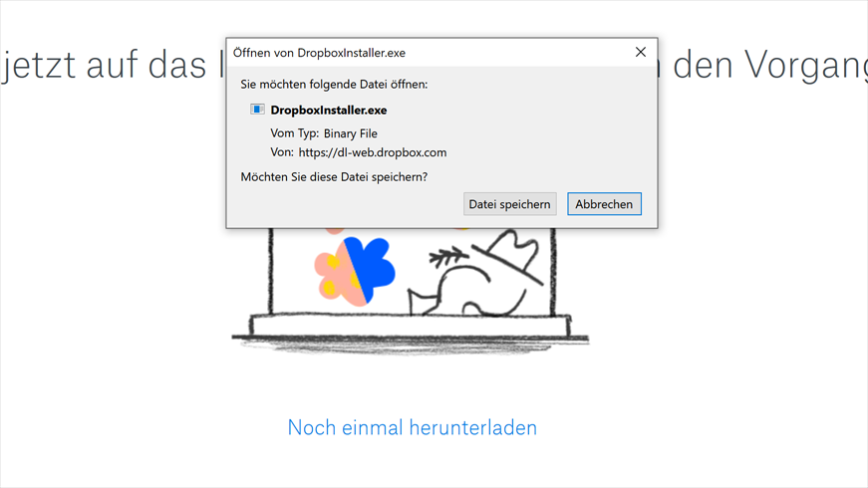Image resolution: width=868 pixels, height=488 pixels.
Task: Click the Noch einmal herunterladen link
Action: (x=412, y=427)
